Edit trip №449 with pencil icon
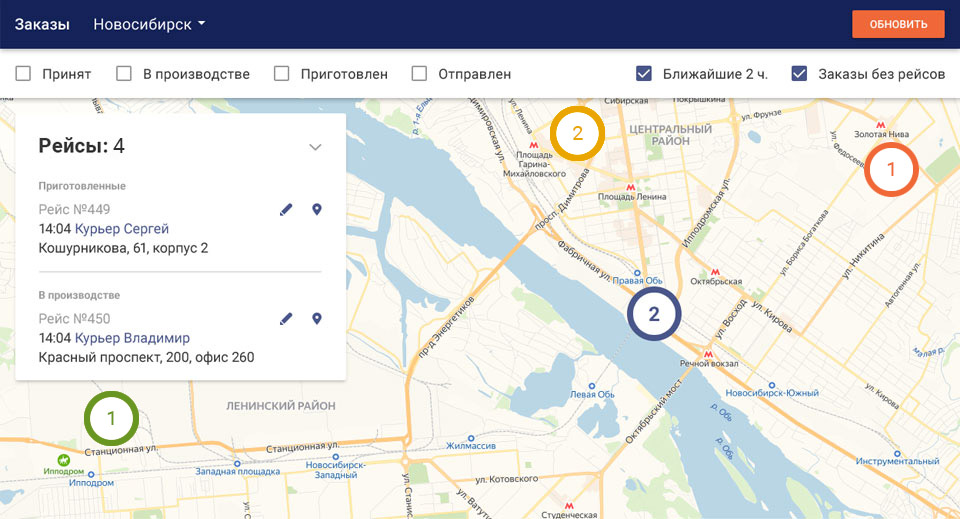Viewport: 960px width, 519px height. coord(286,210)
